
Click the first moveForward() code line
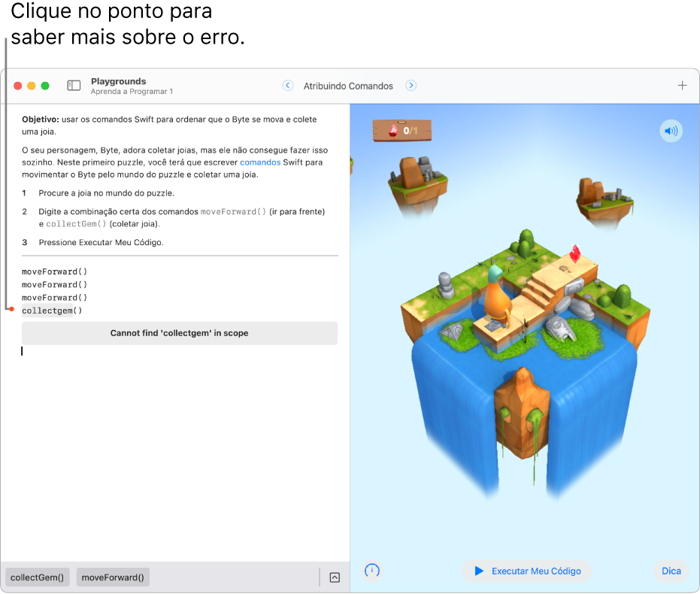tap(54, 271)
